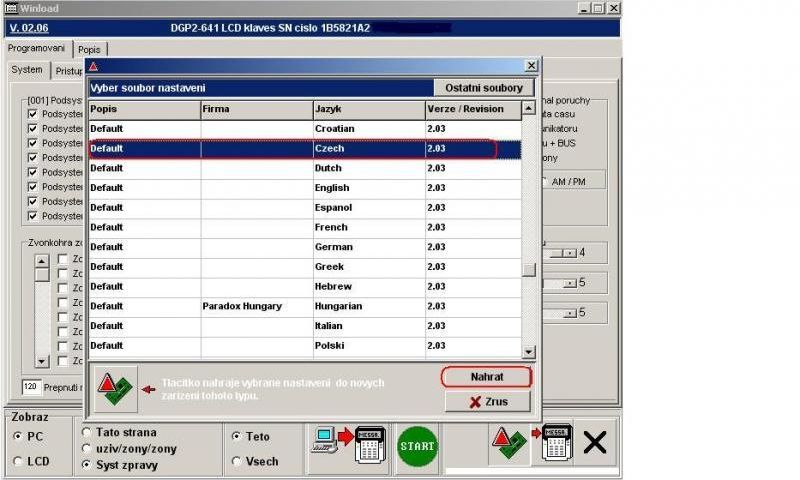Screen dimensions: 800x480
Task: Click the Zrus cancel button
Action: 487,401
